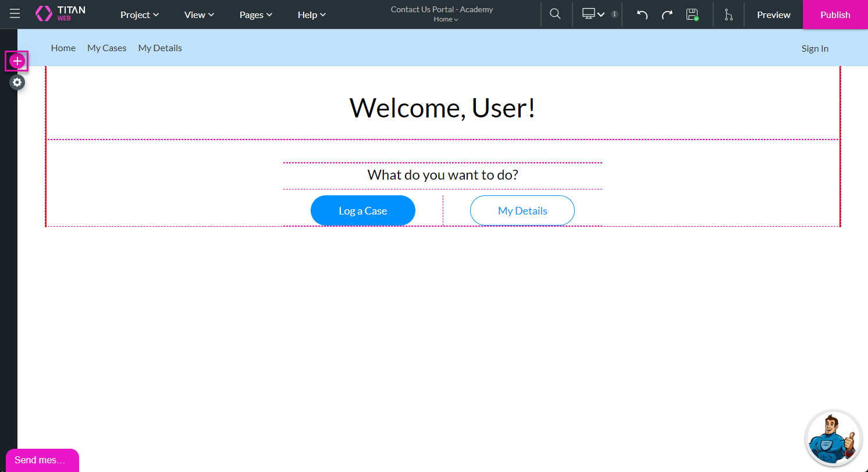Viewport: 868px width, 472px height.
Task: Open the version branch icon
Action: 728,15
